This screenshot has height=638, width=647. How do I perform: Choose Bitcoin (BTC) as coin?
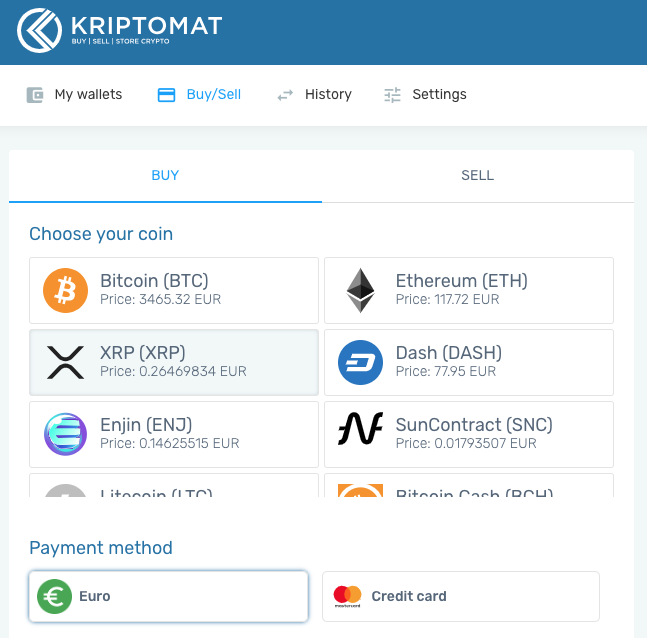(174, 291)
